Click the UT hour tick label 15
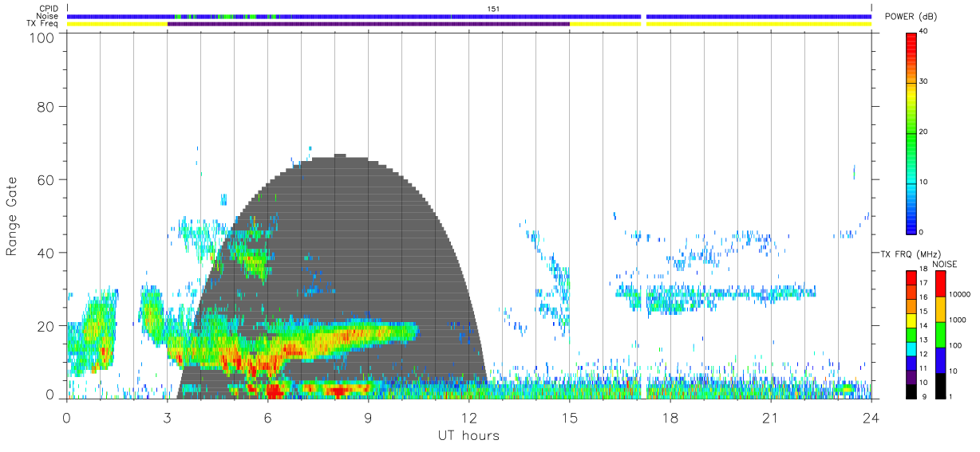Screen dimensions: 980x452 coord(569,417)
